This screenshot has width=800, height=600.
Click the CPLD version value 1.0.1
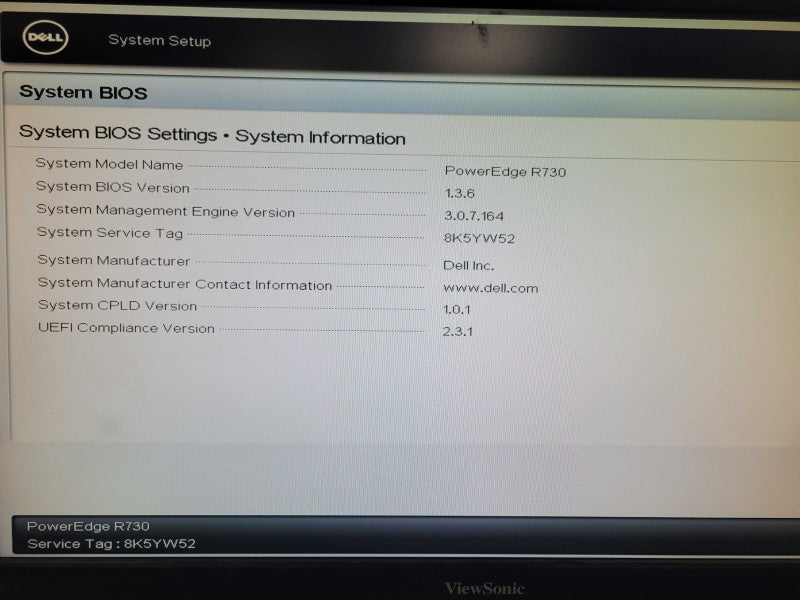click(x=457, y=309)
